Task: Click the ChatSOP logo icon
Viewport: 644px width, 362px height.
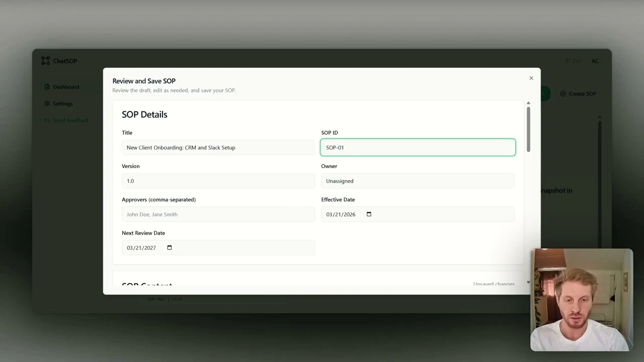Action: [46, 61]
